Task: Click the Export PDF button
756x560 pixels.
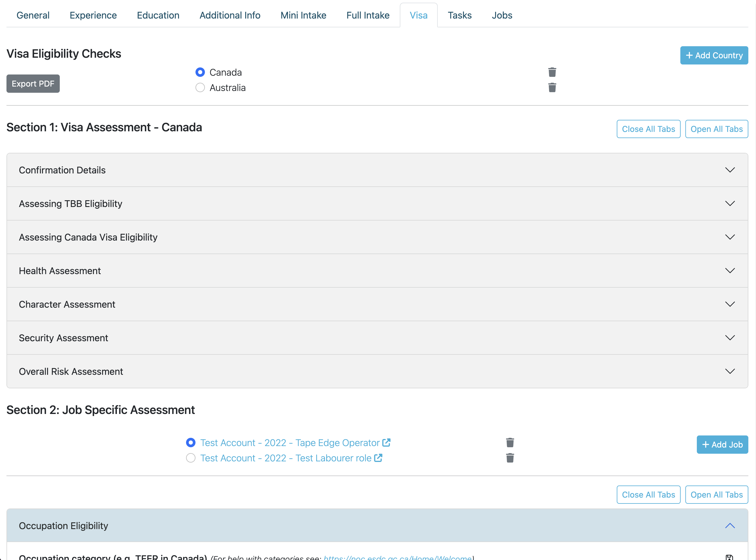Action: 33,83
